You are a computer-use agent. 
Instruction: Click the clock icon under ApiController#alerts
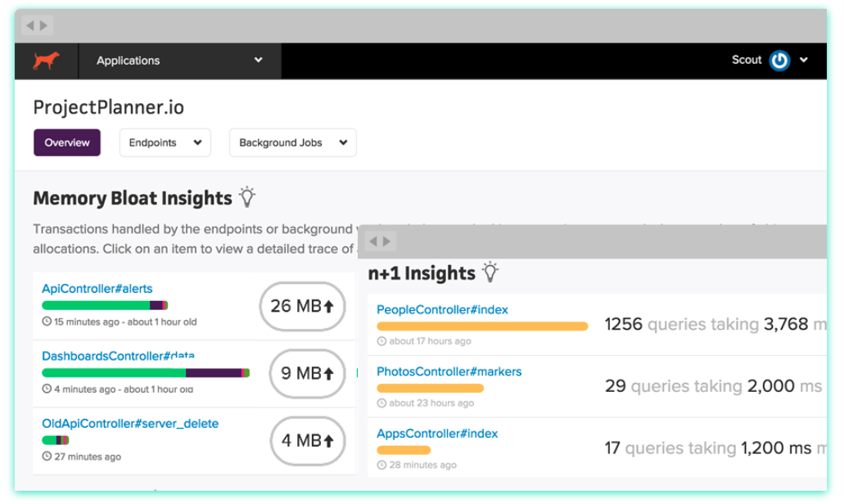coord(47,322)
